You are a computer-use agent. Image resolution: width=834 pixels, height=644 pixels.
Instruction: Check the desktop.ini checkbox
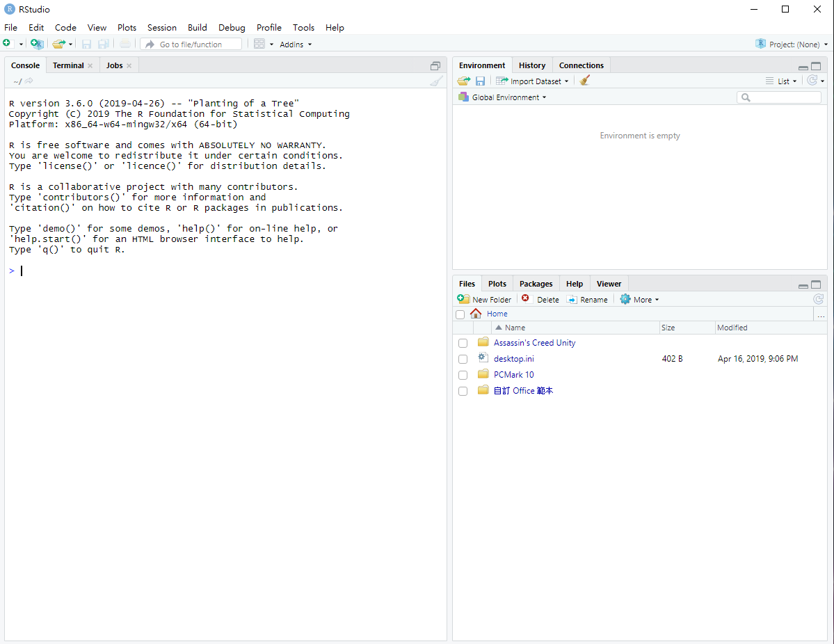pyautogui.click(x=463, y=359)
